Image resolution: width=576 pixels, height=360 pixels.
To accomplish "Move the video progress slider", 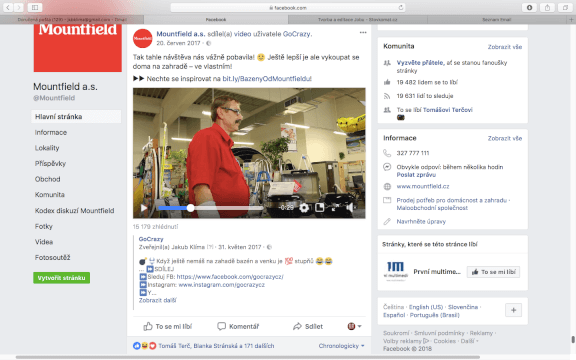I will (x=190, y=208).
